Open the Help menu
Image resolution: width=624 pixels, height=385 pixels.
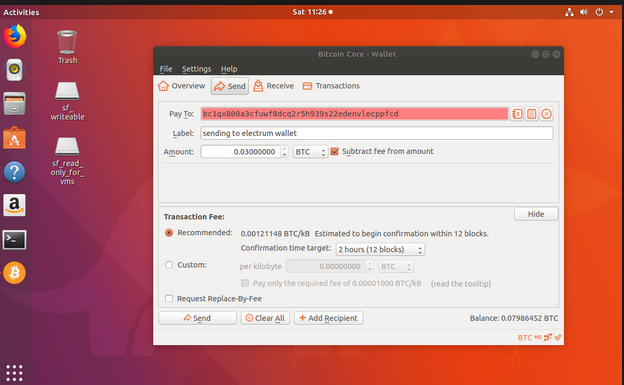tap(229, 69)
